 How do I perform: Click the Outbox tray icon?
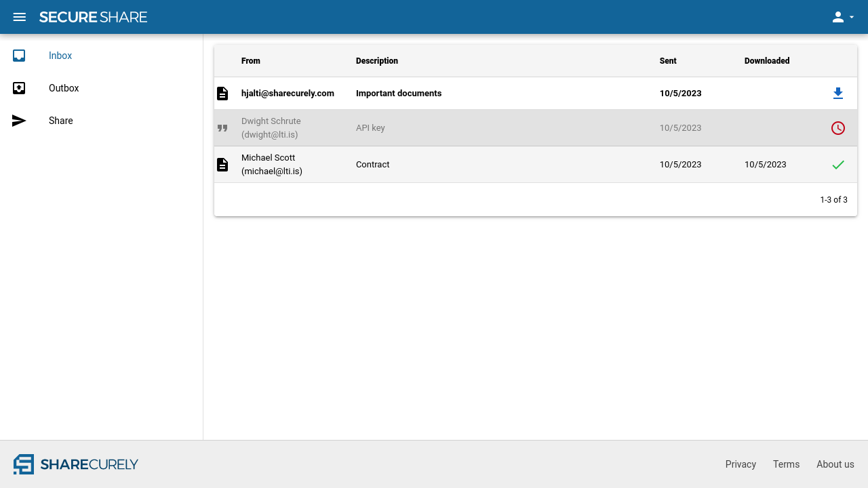click(19, 88)
